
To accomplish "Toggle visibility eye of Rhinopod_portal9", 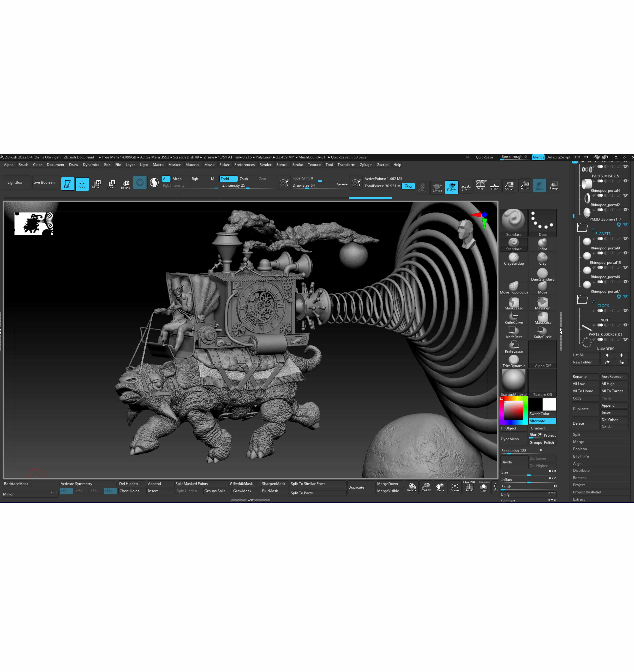I will pos(626,239).
